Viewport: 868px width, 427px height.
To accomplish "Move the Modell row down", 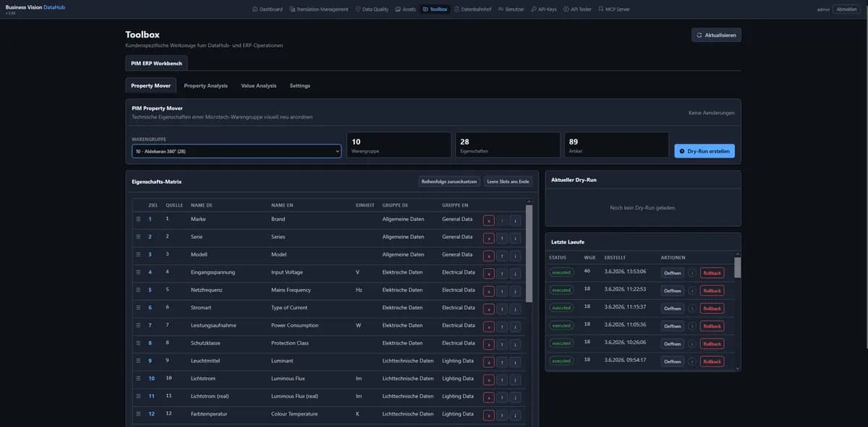I will (515, 255).
